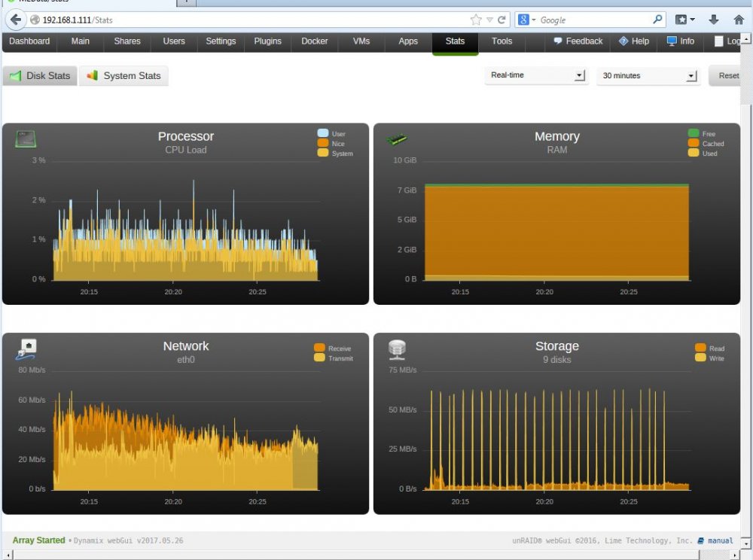Viewport: 753px width, 560px height.
Task: Go to the browser home icon
Action: pyautogui.click(x=739, y=20)
